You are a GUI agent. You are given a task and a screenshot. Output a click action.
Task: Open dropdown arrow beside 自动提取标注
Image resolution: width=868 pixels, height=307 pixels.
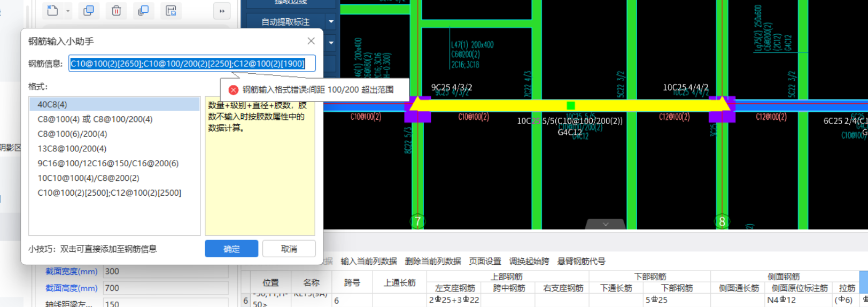pyautogui.click(x=331, y=22)
